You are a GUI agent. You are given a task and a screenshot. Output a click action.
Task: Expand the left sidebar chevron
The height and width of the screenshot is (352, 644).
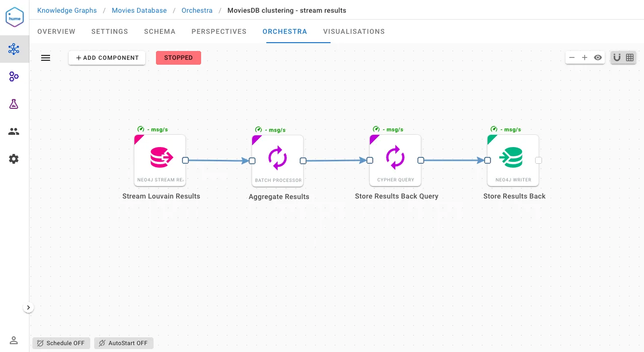(x=28, y=307)
